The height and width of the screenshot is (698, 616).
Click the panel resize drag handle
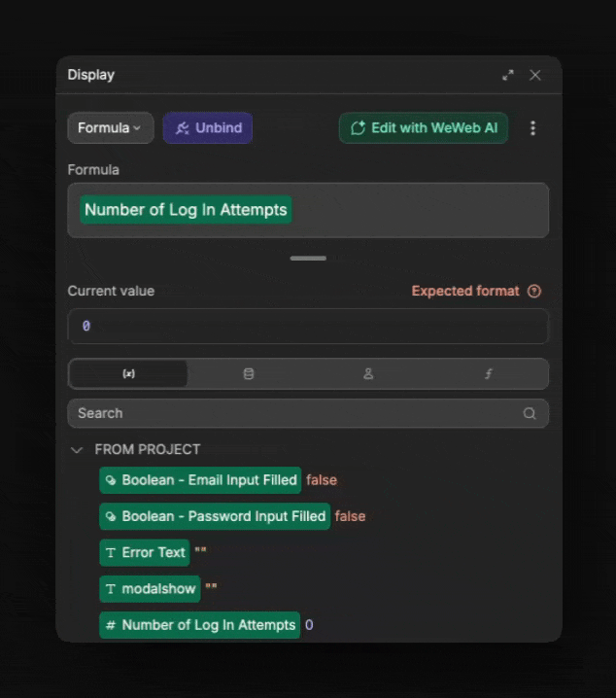click(x=308, y=259)
